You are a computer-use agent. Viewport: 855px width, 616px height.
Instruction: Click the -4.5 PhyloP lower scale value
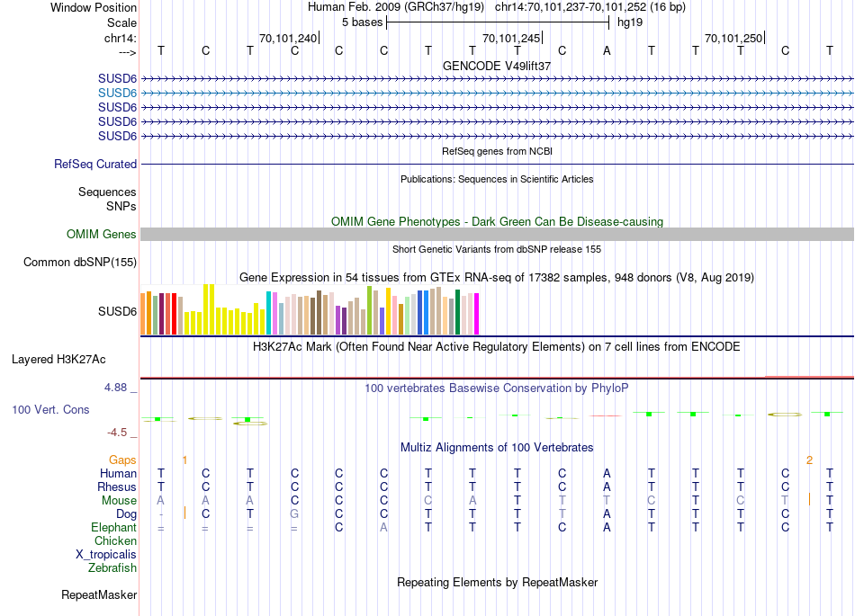(117, 433)
